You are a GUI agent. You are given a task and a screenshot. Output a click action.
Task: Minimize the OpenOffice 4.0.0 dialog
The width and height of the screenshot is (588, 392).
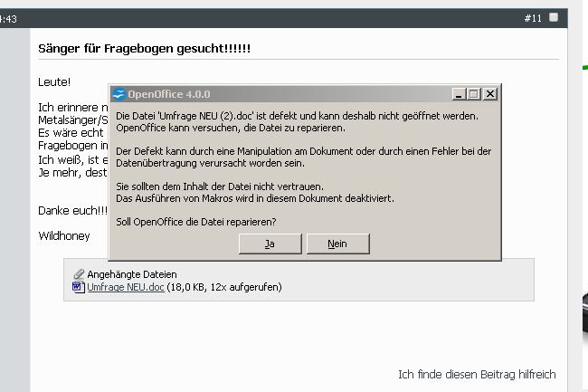click(459, 94)
